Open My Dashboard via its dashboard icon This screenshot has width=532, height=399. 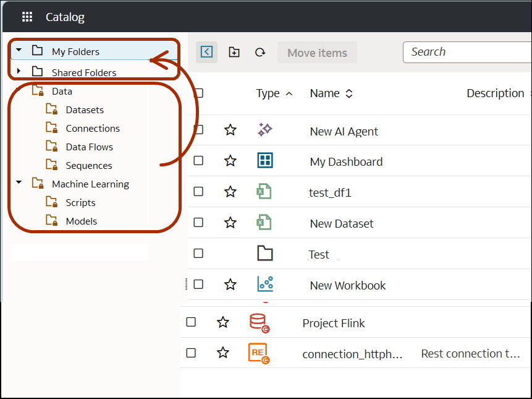(266, 161)
